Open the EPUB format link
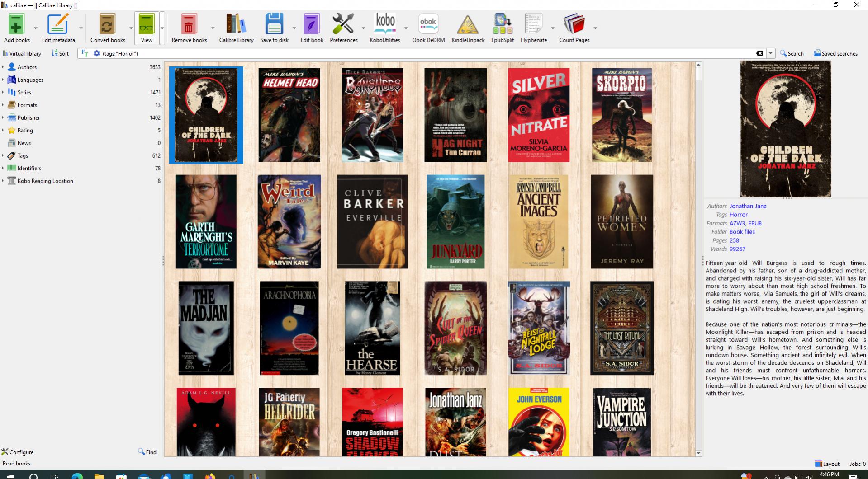 755,223
